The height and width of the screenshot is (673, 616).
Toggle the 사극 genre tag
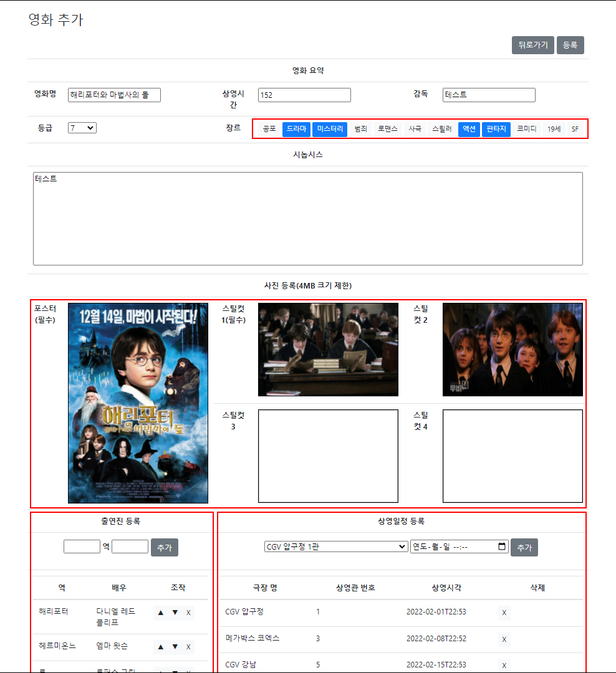click(x=415, y=129)
